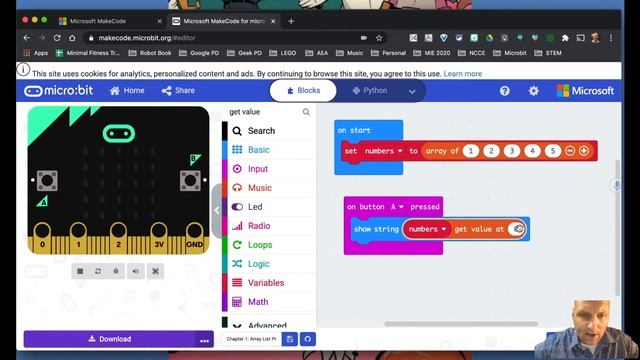Click the micro:bit simulator logo pad
Image resolution: width=640 pixels, height=360 pixels.
pyautogui.click(x=119, y=133)
